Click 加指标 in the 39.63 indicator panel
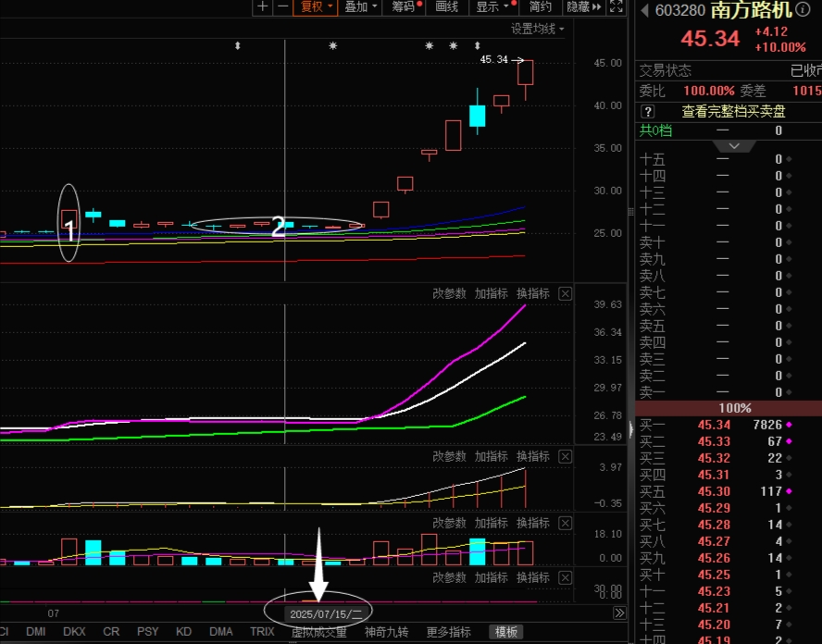 click(492, 293)
